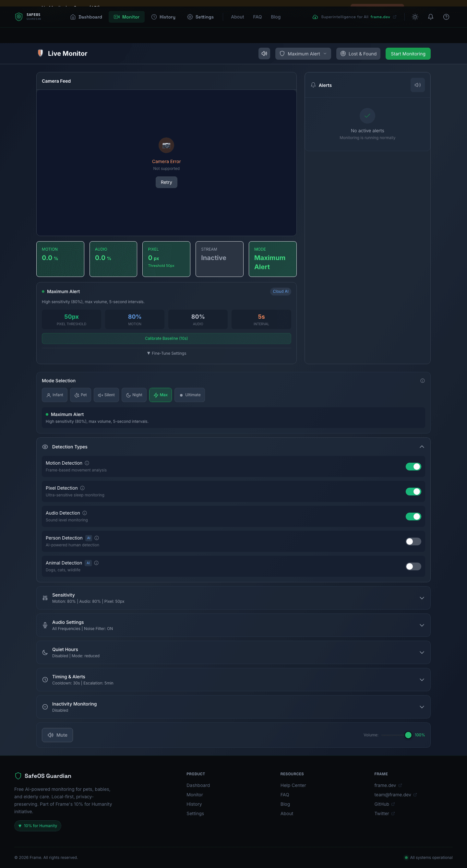Retry the camera connection
The width and height of the screenshot is (467, 868).
coord(166,182)
